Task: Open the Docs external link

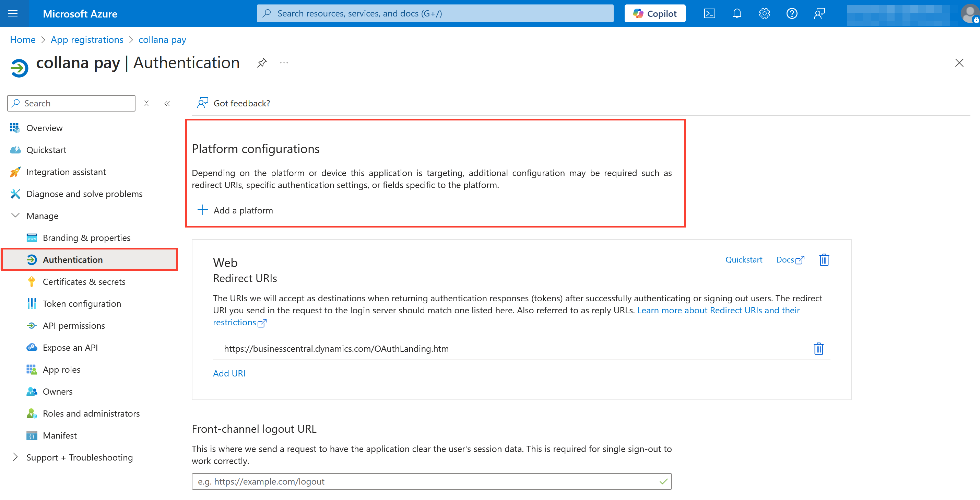Action: pos(790,260)
